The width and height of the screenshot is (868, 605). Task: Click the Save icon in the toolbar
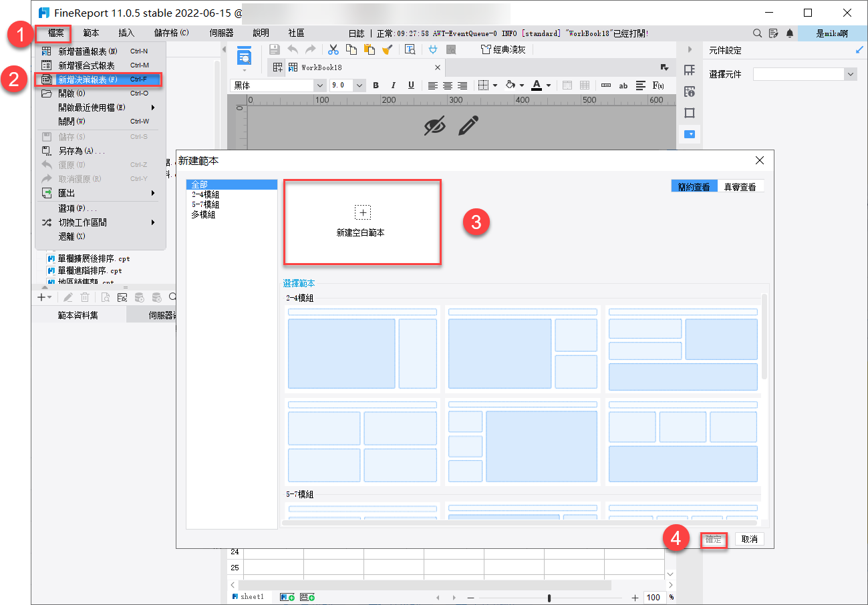[x=274, y=49]
